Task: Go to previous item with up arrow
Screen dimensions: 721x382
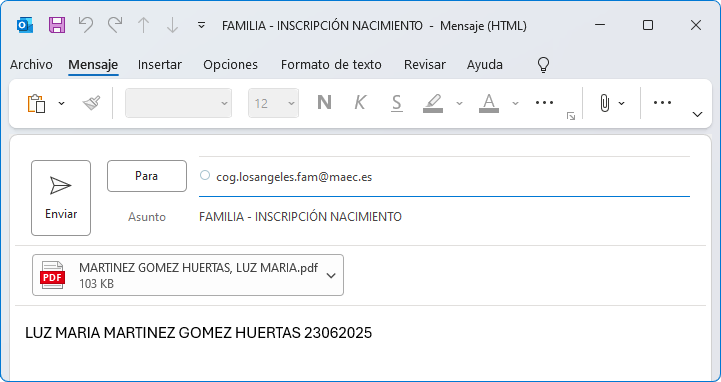Action: pyautogui.click(x=144, y=25)
